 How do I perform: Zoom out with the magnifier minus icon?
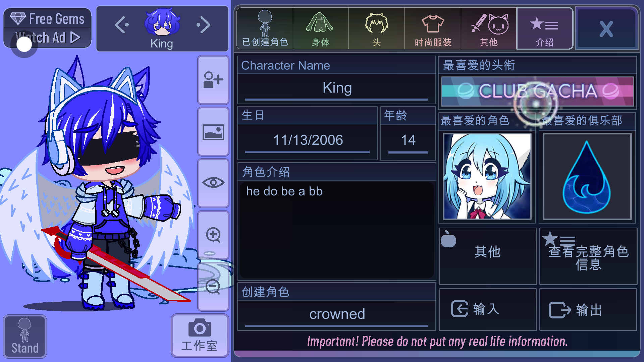coord(213,287)
